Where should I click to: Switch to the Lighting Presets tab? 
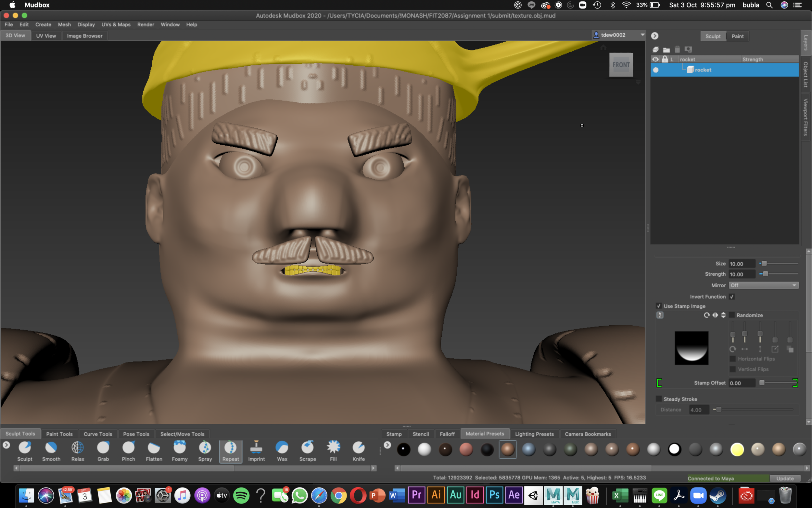[x=534, y=434]
